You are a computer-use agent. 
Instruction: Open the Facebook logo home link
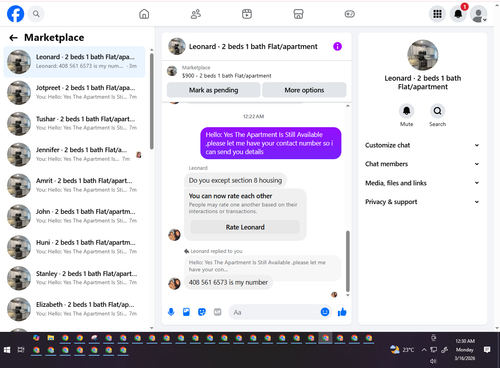click(15, 14)
